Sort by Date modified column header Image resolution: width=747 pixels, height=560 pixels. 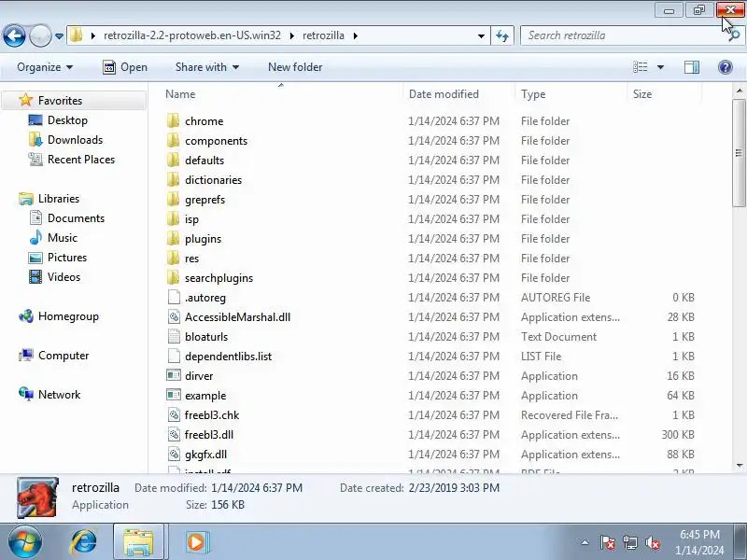pyautogui.click(x=444, y=94)
